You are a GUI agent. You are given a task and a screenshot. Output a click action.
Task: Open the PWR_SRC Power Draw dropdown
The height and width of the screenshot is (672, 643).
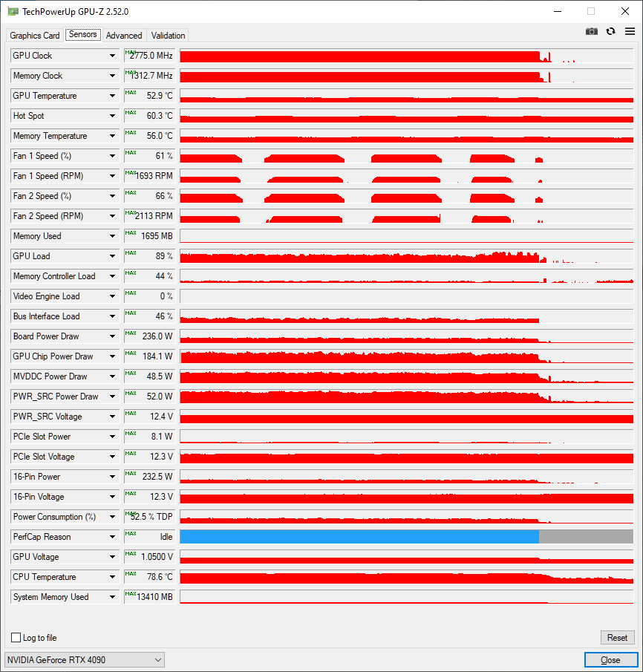(112, 397)
